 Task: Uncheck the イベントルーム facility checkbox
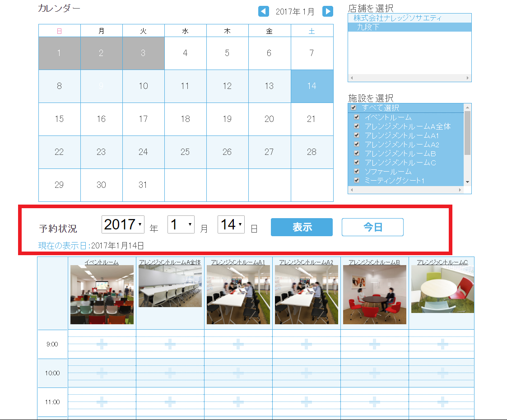pos(357,117)
